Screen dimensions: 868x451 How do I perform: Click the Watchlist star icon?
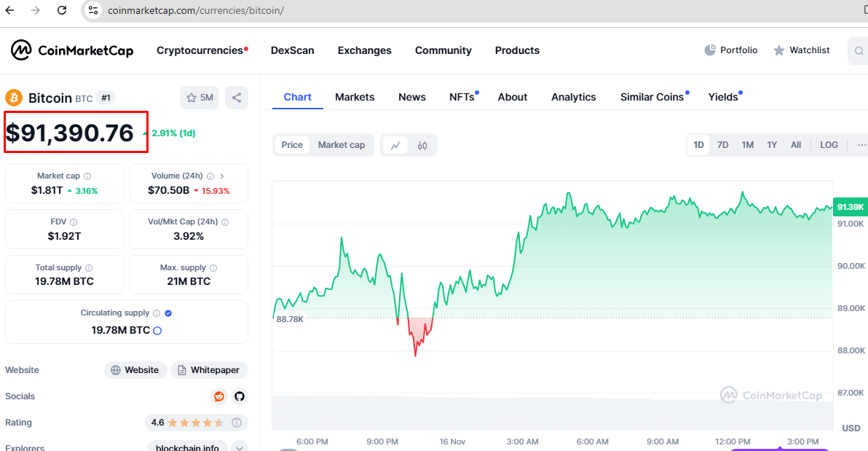tap(779, 50)
